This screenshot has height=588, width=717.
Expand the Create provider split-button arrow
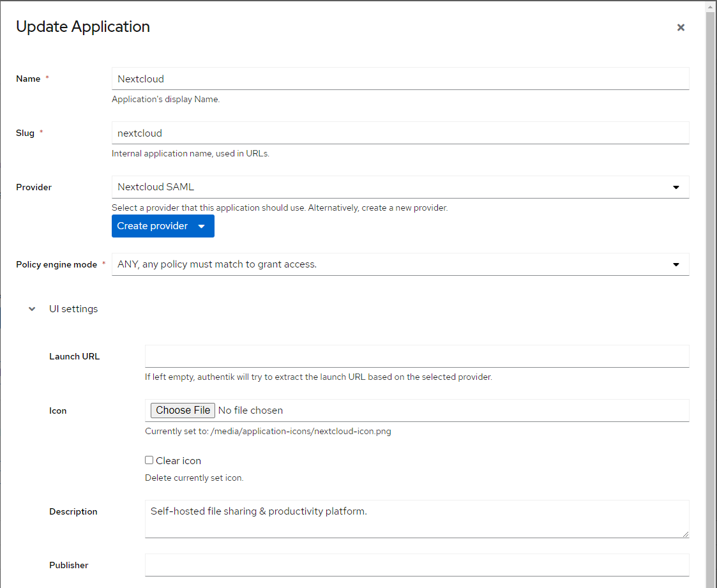[202, 225]
